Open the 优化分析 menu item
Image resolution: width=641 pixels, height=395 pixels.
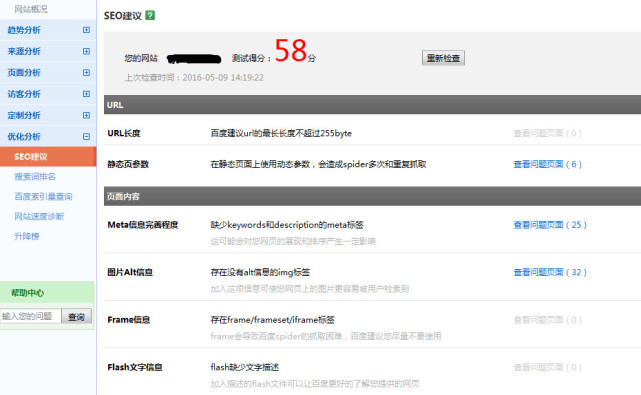[x=24, y=137]
